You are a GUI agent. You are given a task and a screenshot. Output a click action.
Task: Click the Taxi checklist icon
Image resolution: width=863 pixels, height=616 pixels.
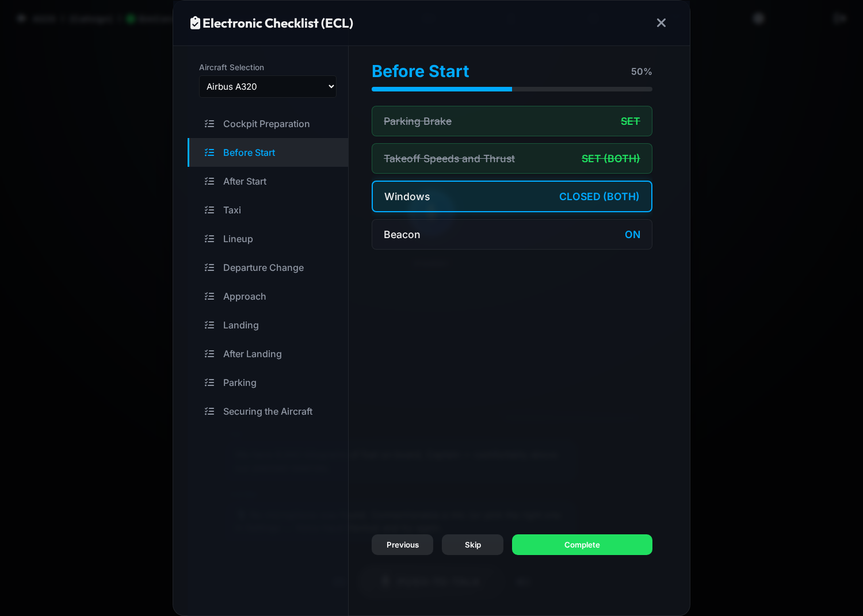pos(209,210)
